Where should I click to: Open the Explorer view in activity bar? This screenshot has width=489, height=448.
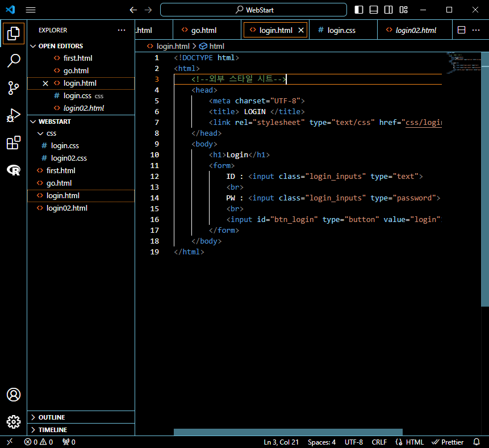click(14, 34)
